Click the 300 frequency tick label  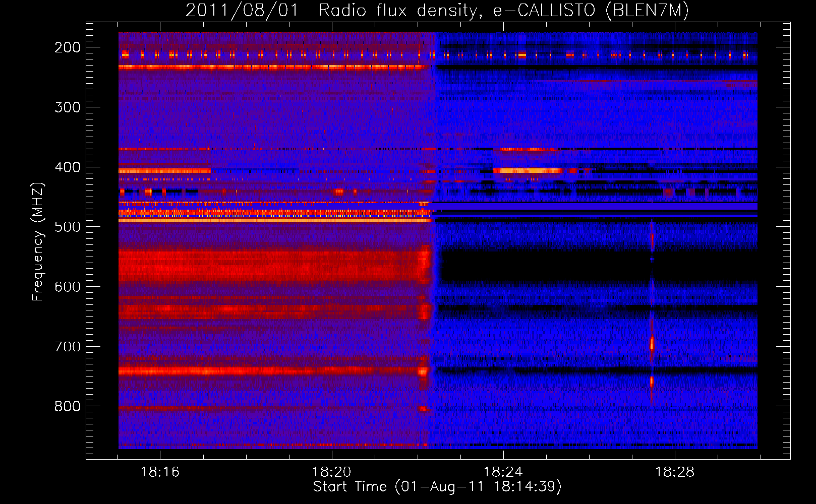coord(68,107)
